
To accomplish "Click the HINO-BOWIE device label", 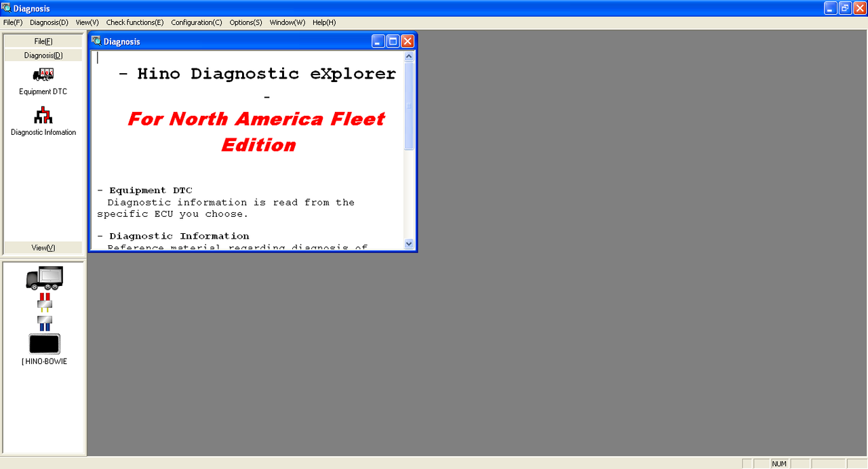I will pyautogui.click(x=44, y=361).
